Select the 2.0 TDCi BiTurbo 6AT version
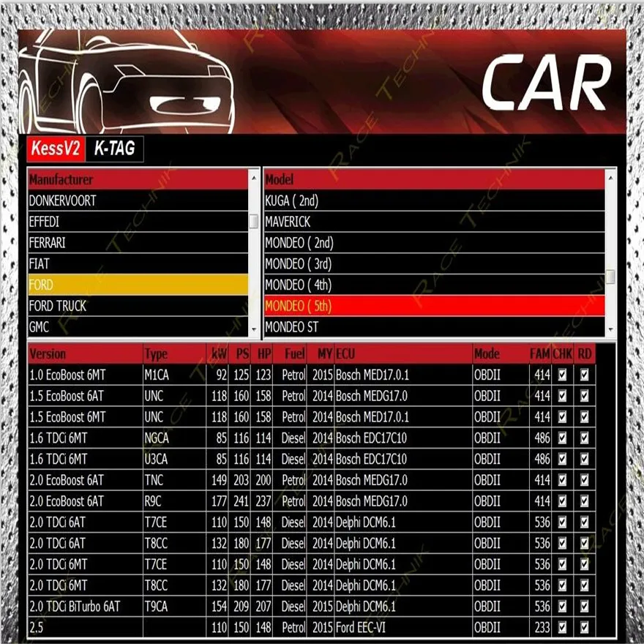The height and width of the screenshot is (644, 644). pos(86,606)
